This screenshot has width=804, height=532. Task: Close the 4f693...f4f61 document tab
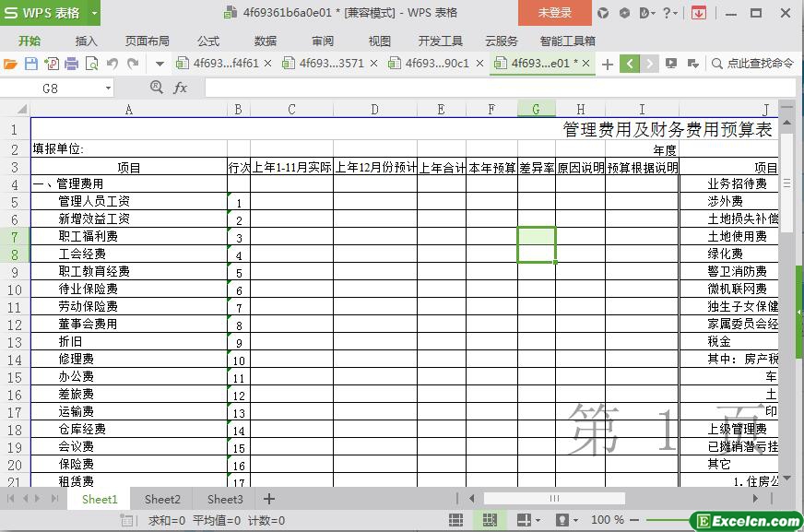point(267,64)
